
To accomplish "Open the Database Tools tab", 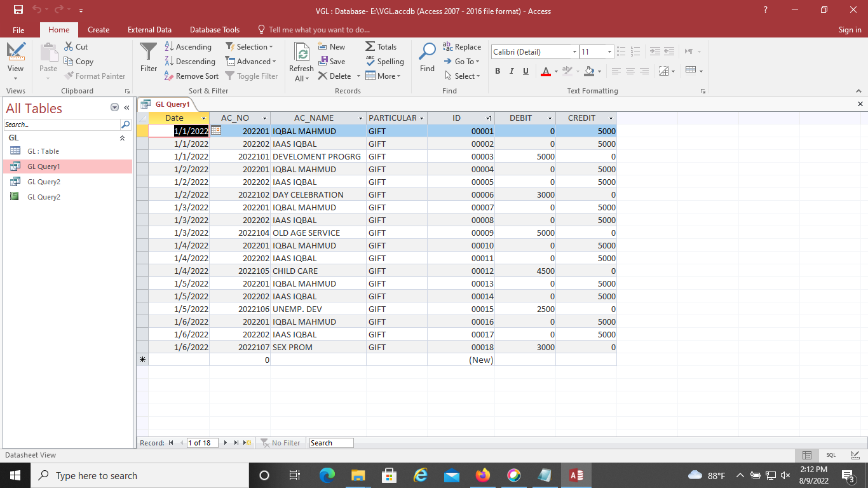I will (215, 30).
